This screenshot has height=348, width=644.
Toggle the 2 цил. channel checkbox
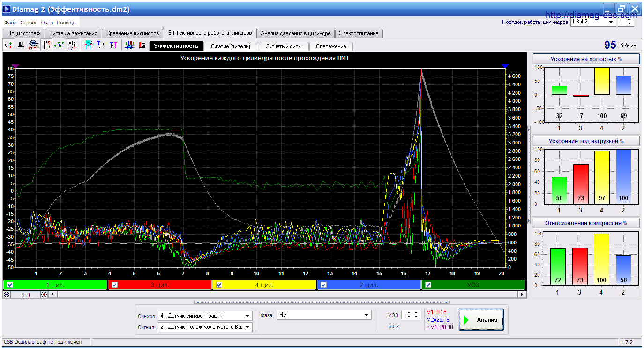click(x=324, y=285)
